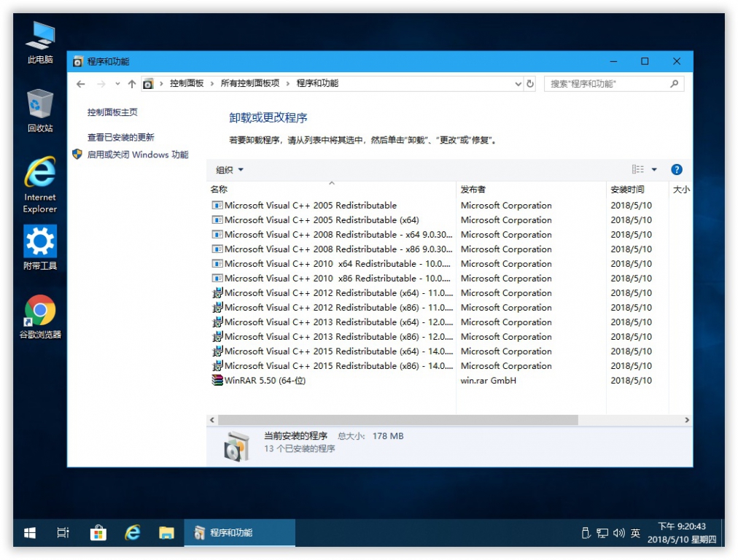Open the 组织 dropdown menu
The width and height of the screenshot is (738, 560).
(230, 170)
